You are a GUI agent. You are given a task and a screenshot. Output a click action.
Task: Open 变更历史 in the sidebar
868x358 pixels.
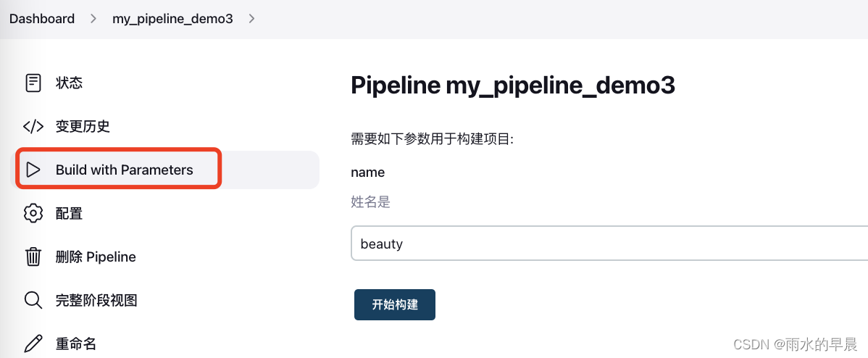click(83, 127)
